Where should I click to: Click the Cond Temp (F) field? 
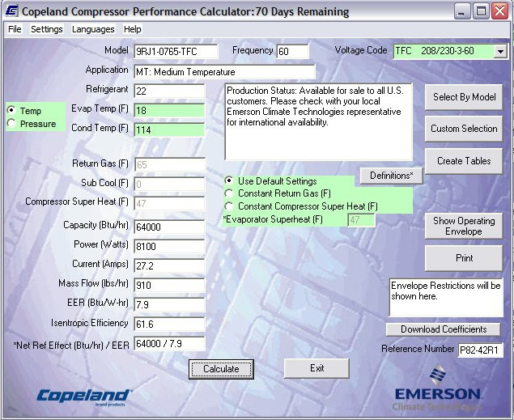pyautogui.click(x=169, y=129)
